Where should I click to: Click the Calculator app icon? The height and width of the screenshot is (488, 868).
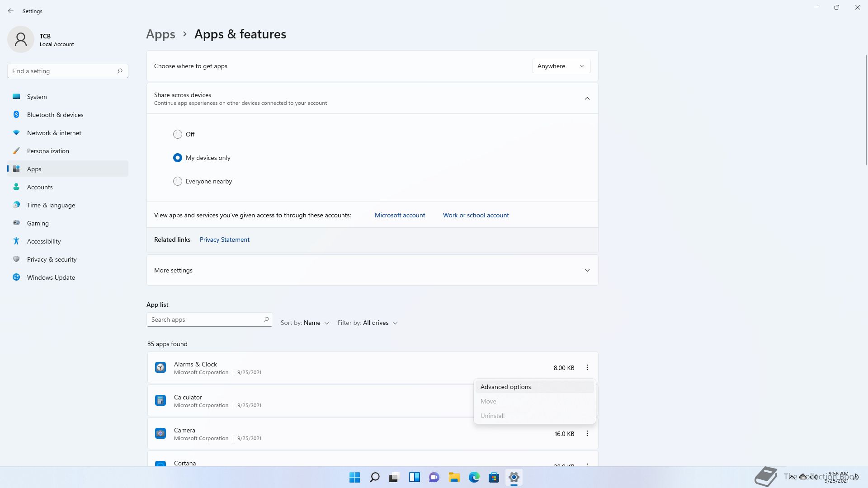(x=160, y=400)
